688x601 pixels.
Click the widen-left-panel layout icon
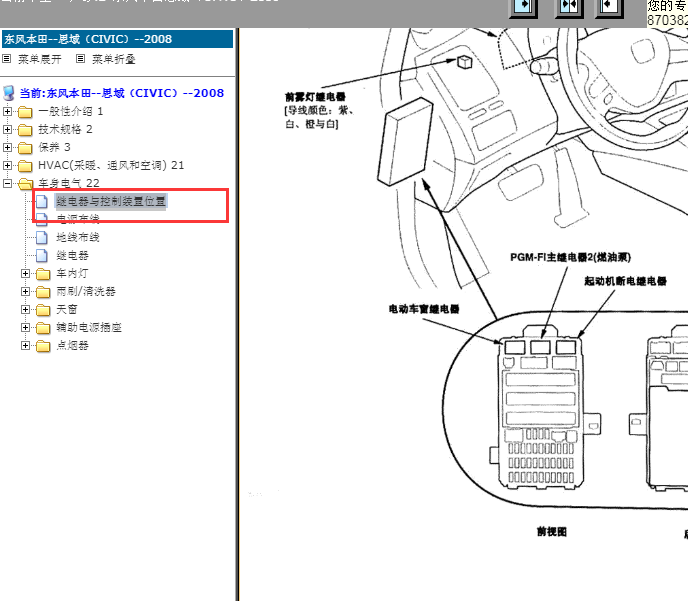523,7
